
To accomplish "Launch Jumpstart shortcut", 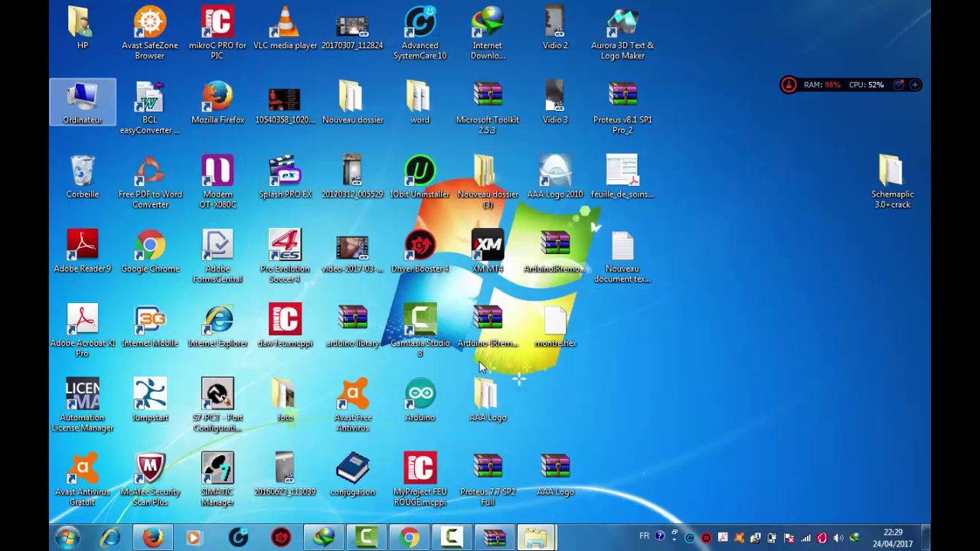I will [150, 400].
